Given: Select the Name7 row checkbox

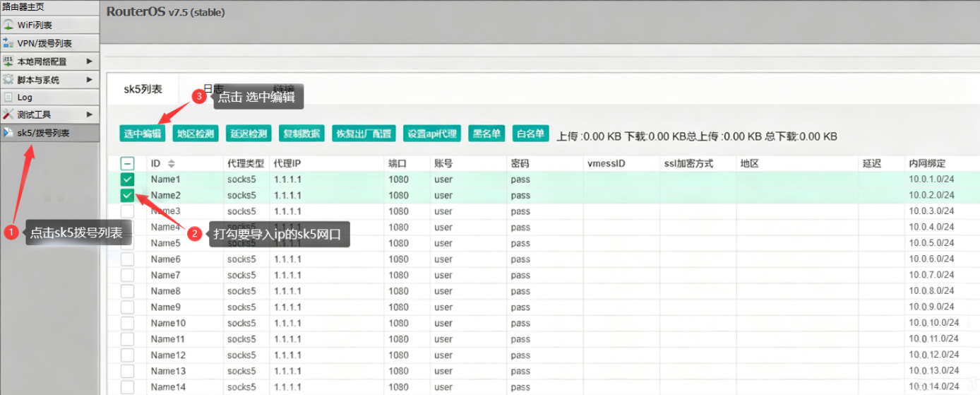Looking at the screenshot, I should pyautogui.click(x=127, y=276).
